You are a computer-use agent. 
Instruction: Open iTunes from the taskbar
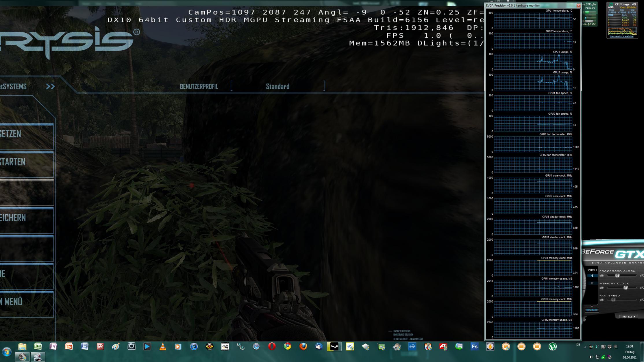click(194, 346)
